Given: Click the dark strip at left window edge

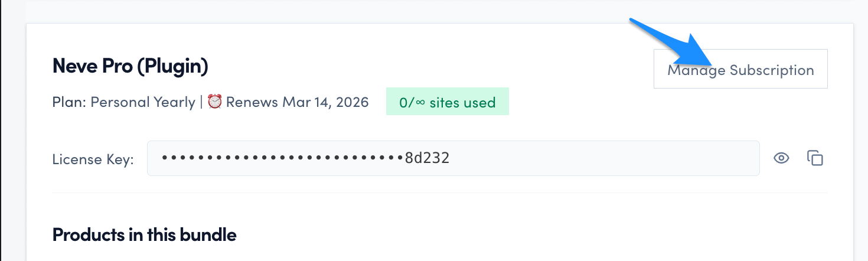Looking at the screenshot, I should click(1, 130).
